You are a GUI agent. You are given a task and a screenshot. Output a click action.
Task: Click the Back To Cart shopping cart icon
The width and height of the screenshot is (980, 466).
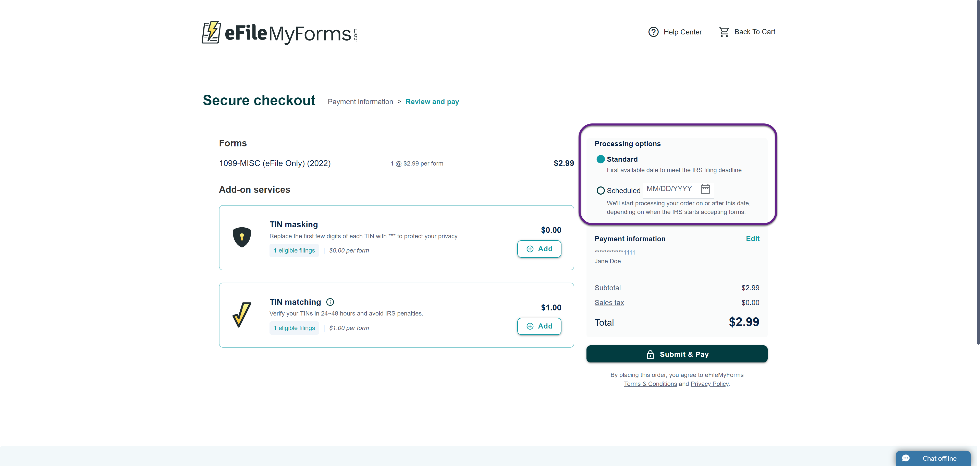[x=724, y=32]
